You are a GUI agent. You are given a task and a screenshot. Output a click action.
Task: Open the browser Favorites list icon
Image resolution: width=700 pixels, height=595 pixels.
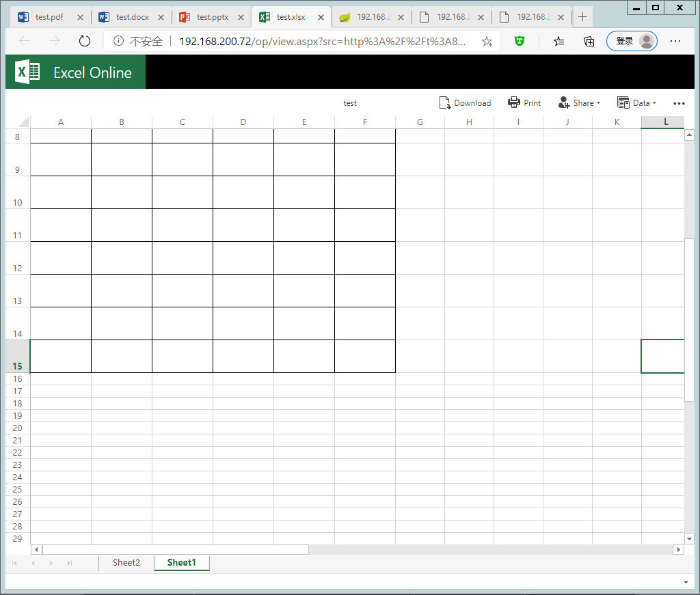558,42
